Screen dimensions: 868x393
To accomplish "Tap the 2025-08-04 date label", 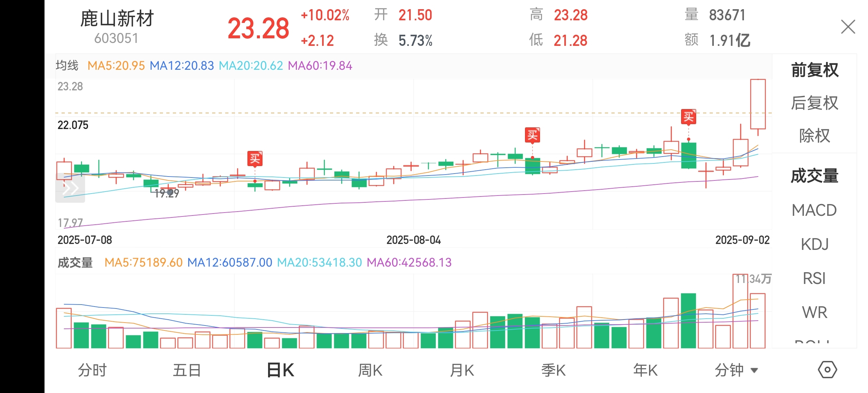I will (413, 240).
